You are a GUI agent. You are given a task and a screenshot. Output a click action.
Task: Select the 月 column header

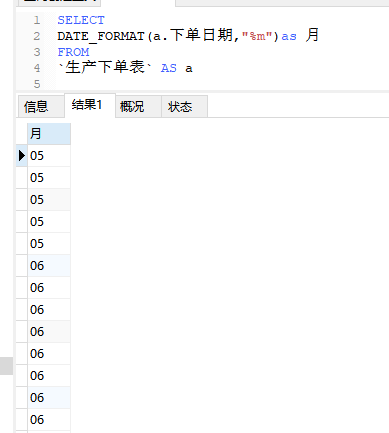point(49,134)
